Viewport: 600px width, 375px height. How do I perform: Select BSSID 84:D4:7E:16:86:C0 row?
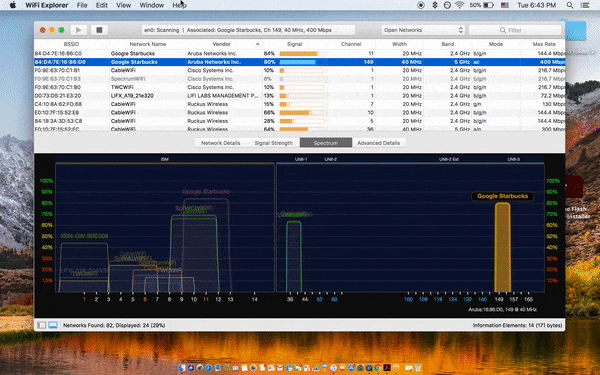(x=299, y=54)
